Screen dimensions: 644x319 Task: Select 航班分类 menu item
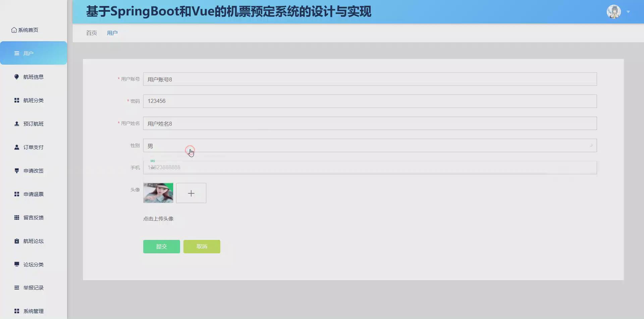(x=34, y=100)
